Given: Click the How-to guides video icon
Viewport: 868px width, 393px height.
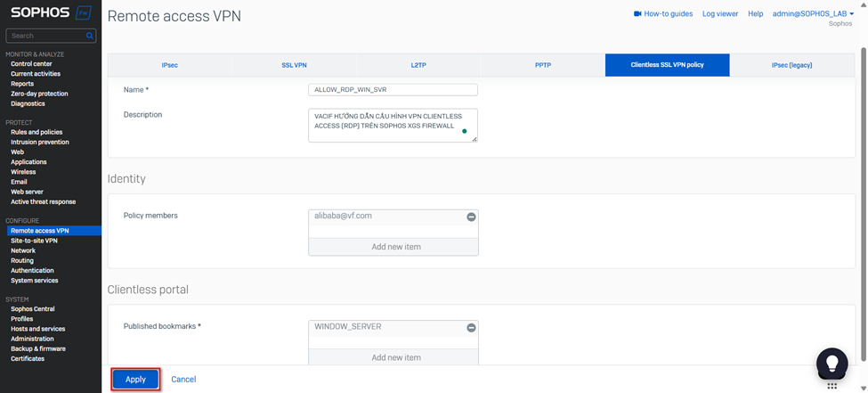Looking at the screenshot, I should (637, 14).
